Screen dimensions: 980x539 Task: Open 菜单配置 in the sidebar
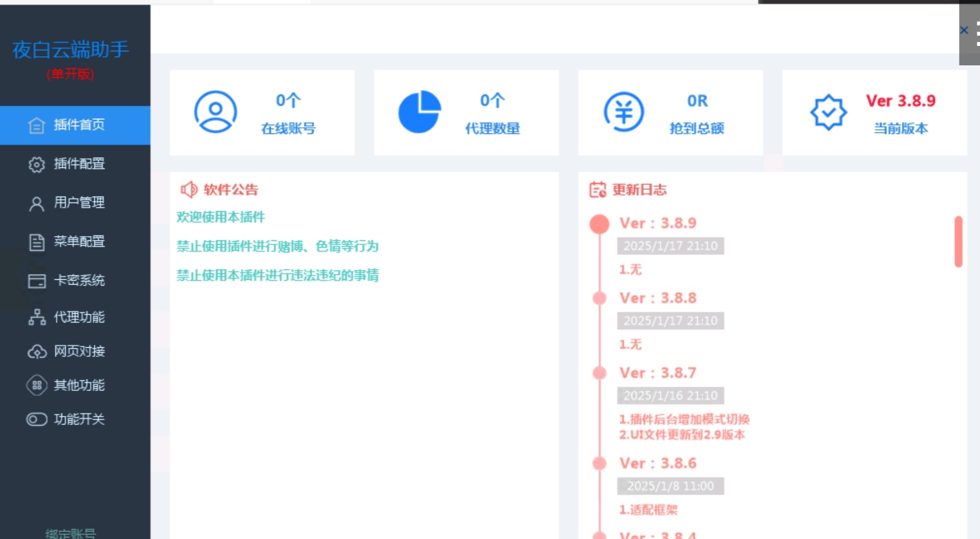click(x=78, y=241)
